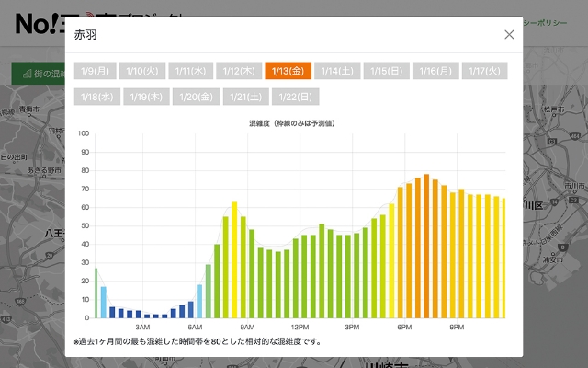Select the 1/20(金) date tab
588x368 pixels.
point(194,96)
